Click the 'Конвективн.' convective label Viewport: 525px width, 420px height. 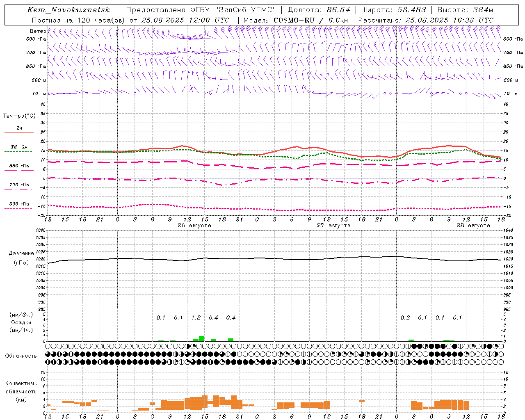click(21, 383)
